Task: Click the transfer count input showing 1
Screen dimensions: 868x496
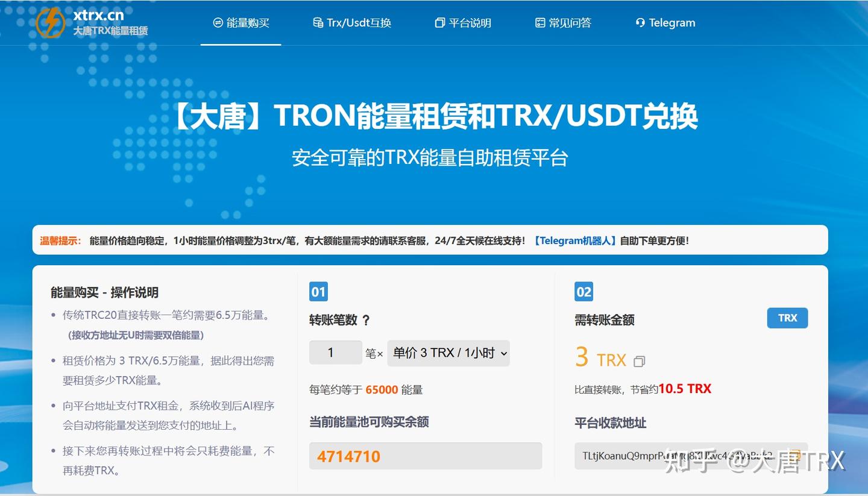Action: tap(335, 353)
